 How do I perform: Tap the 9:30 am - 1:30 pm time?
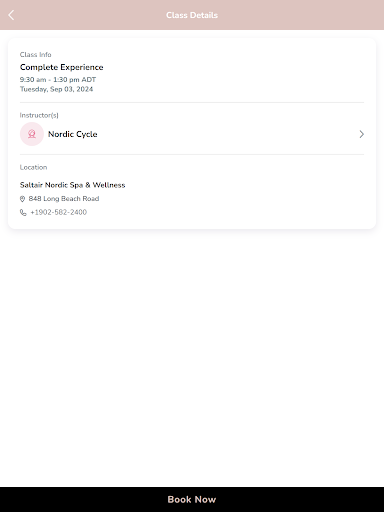tap(58, 80)
